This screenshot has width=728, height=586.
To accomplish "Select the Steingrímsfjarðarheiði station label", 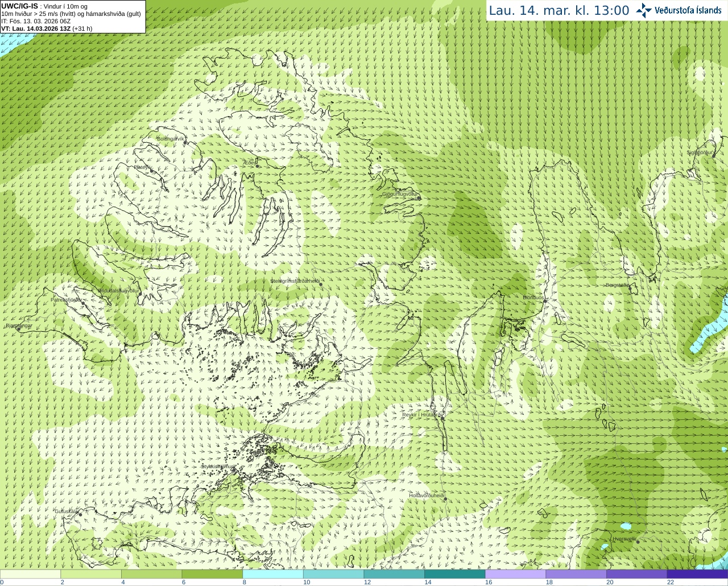I will pyautogui.click(x=295, y=281).
